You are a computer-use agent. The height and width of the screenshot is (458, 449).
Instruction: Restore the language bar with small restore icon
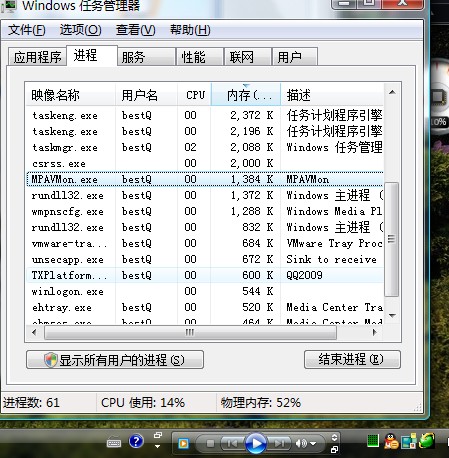tap(158, 435)
